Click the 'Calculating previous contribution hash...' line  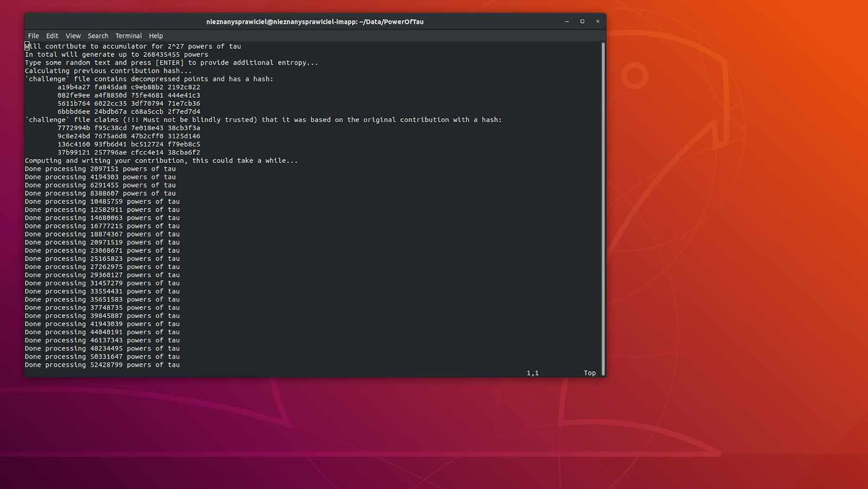pyautogui.click(x=108, y=71)
